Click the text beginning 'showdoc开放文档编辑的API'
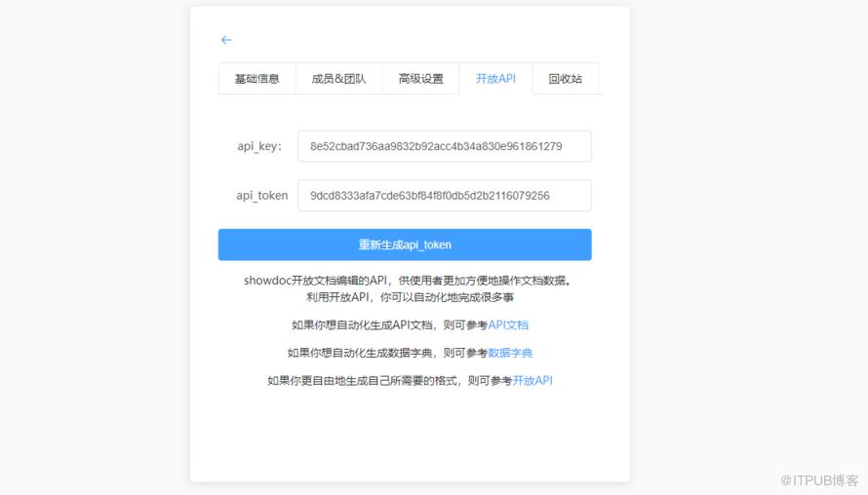Screen dimensions: 868x495 coord(409,281)
